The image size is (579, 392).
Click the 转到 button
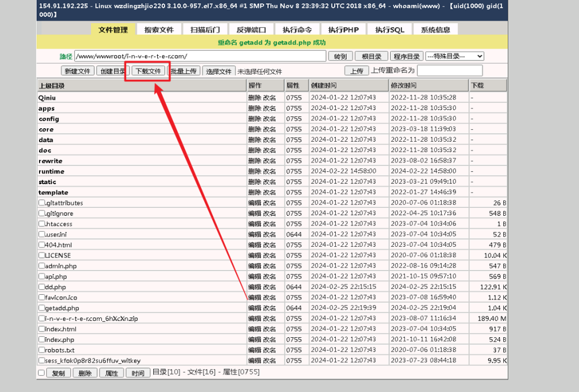coord(340,56)
